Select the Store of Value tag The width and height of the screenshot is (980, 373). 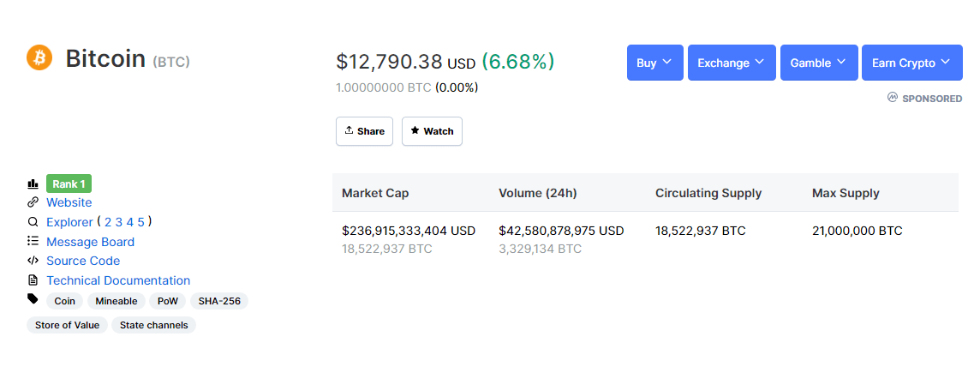click(67, 325)
